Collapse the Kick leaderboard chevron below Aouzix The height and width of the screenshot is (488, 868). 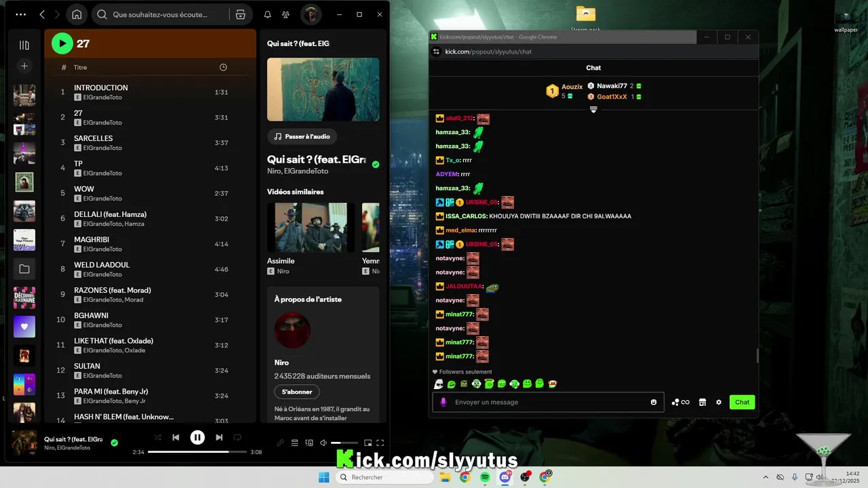[x=593, y=109]
